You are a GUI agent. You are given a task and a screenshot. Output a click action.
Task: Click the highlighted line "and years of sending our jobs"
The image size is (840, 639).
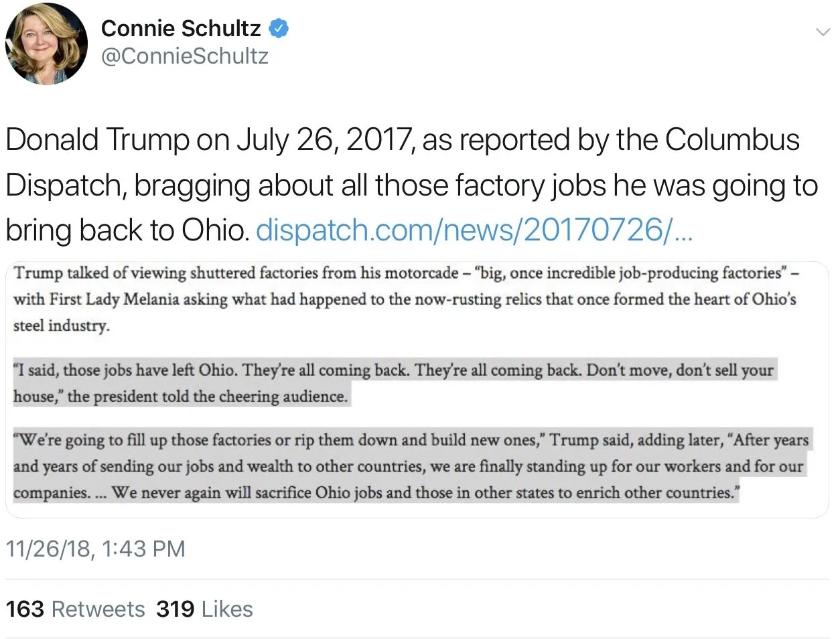tap(408, 466)
